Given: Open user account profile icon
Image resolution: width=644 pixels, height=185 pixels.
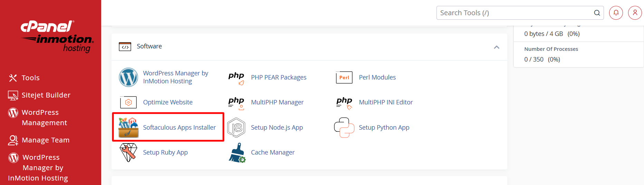Looking at the screenshot, I should click(x=635, y=13).
